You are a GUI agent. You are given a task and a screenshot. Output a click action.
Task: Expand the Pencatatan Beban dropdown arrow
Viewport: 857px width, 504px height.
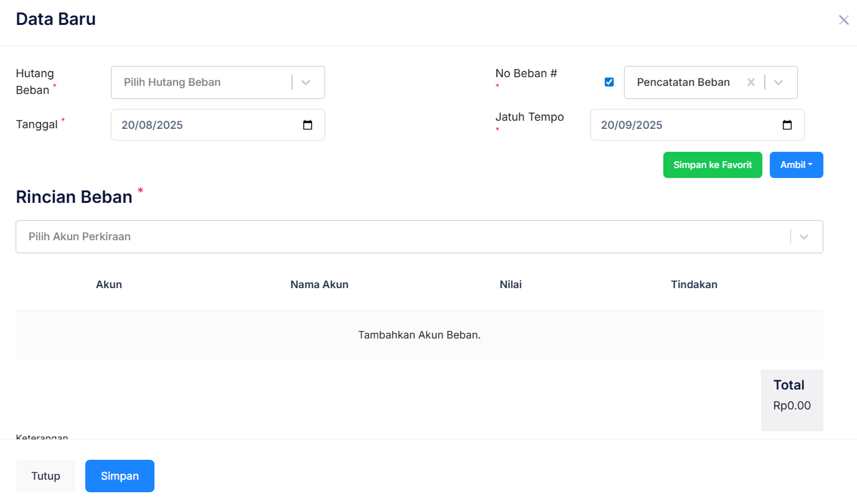coord(779,82)
